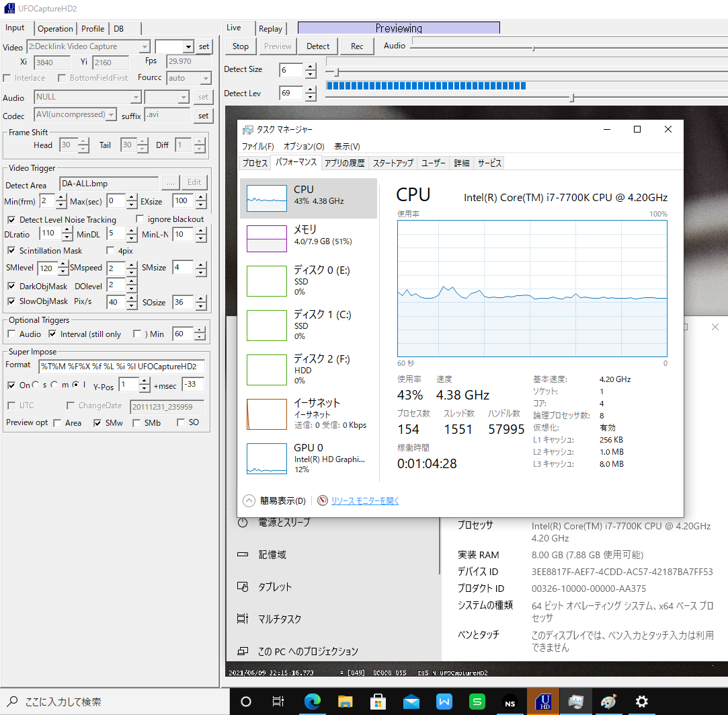Expand the Video device dropdown
The image size is (728, 715).
(x=145, y=46)
